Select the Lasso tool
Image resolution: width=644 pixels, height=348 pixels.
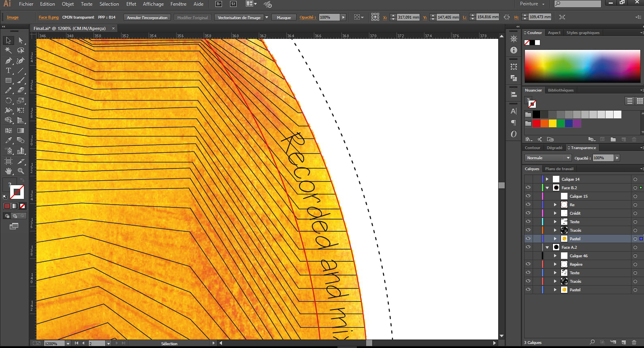[21, 50]
